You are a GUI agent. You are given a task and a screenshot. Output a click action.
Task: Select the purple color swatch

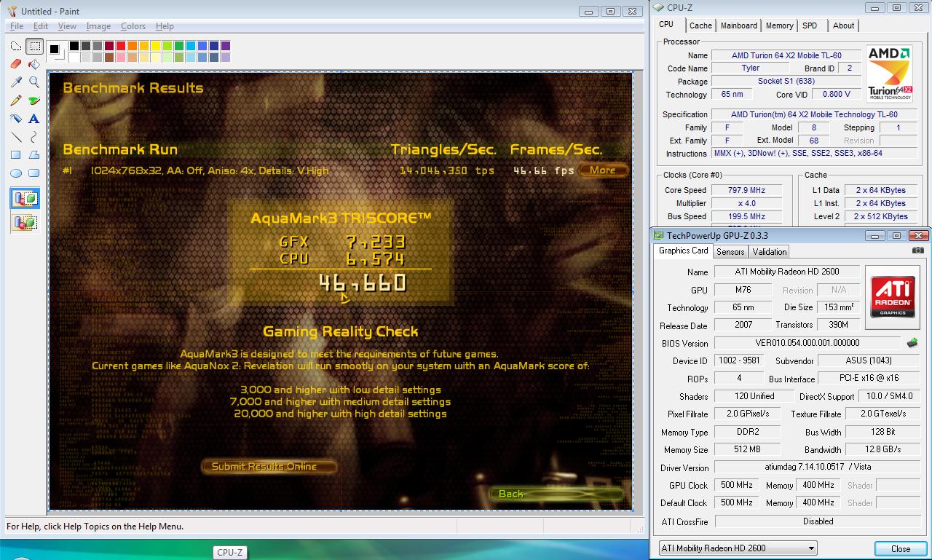click(226, 46)
